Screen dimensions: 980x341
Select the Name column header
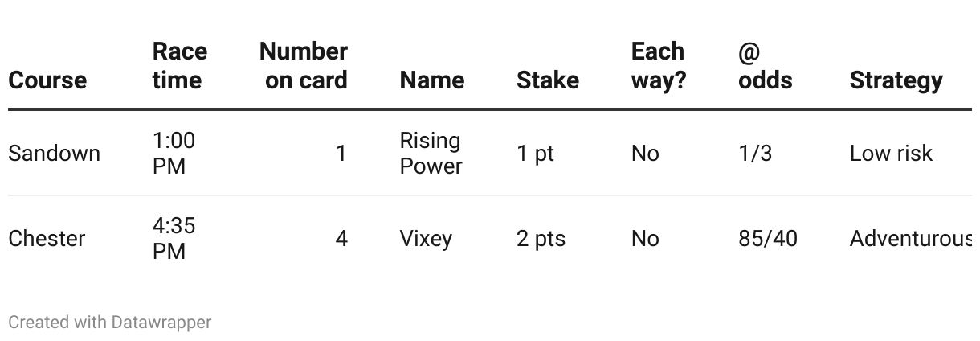tap(432, 80)
